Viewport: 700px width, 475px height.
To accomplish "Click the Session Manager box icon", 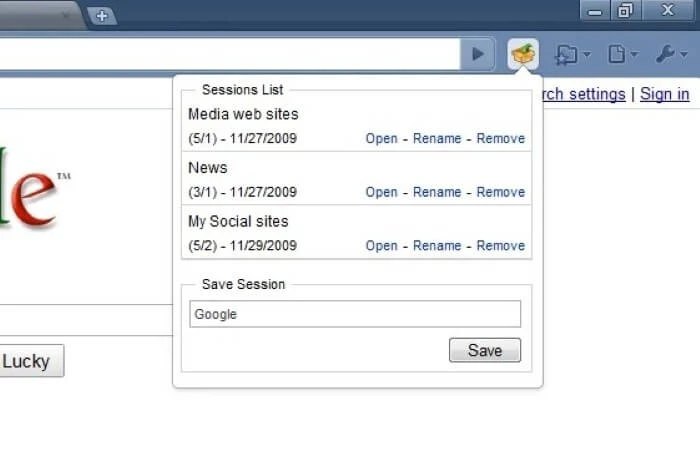I will click(x=523, y=54).
